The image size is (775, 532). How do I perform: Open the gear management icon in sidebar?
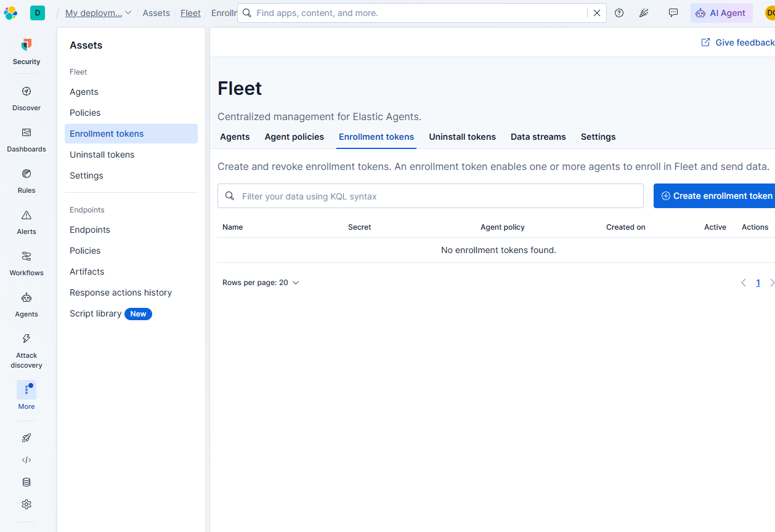26,504
